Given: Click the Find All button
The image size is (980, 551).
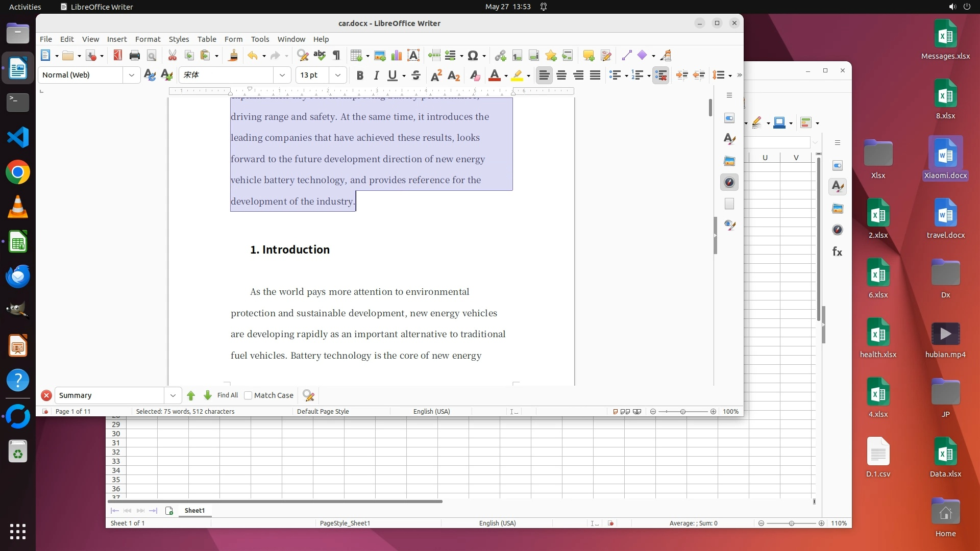Looking at the screenshot, I should pyautogui.click(x=227, y=395).
